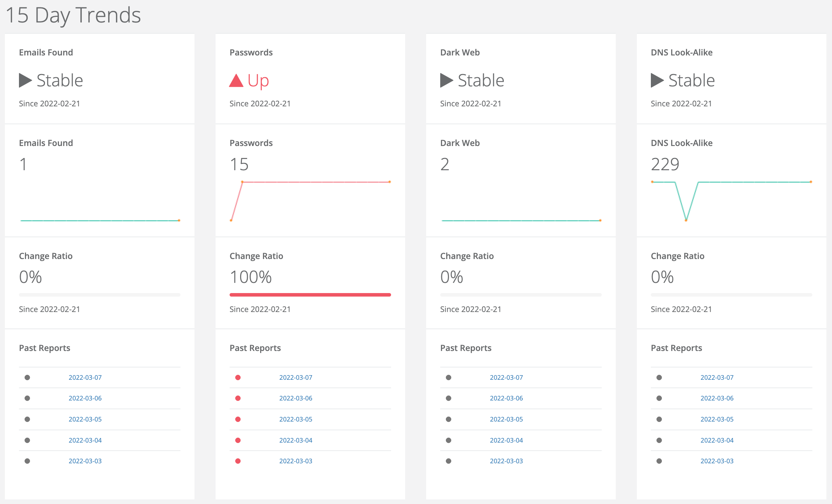Screen dimensions: 832x504
Task: Click Dark Web status dot for 2022-03-04
Action: [449, 440]
